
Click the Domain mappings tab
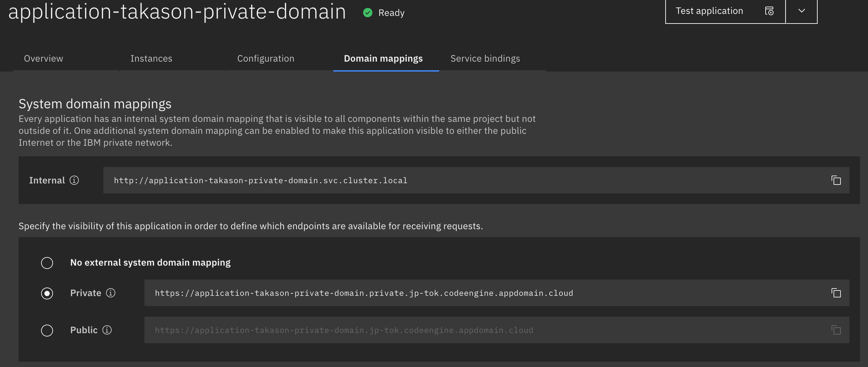click(x=383, y=59)
